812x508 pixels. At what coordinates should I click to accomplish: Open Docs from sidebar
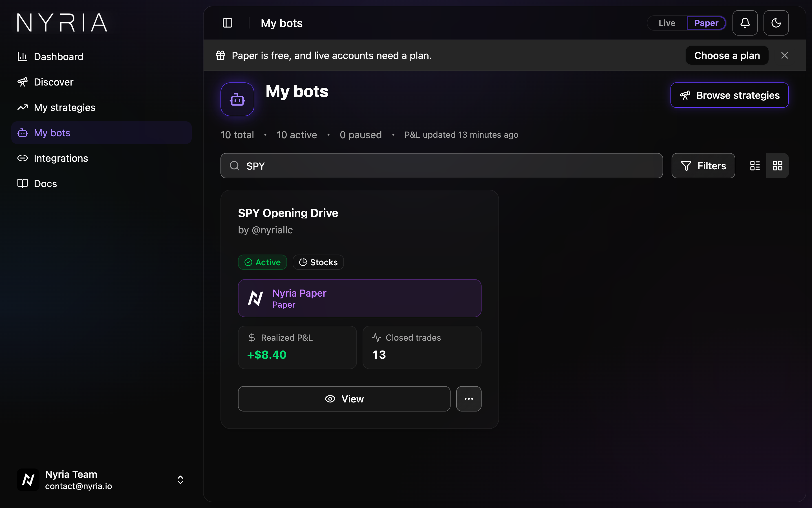101,183
